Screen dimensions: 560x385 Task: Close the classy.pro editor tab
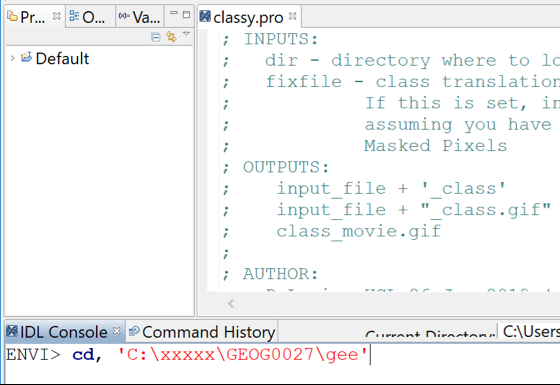[x=292, y=16]
